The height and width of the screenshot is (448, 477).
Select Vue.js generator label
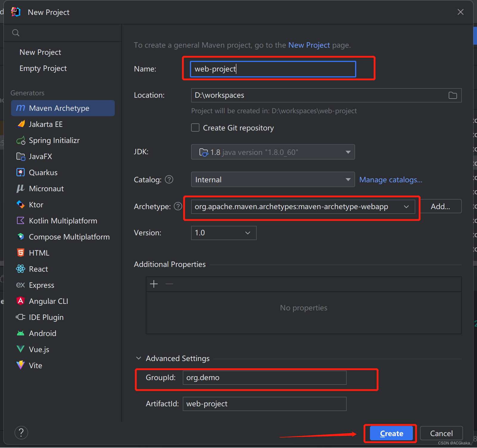coord(39,349)
